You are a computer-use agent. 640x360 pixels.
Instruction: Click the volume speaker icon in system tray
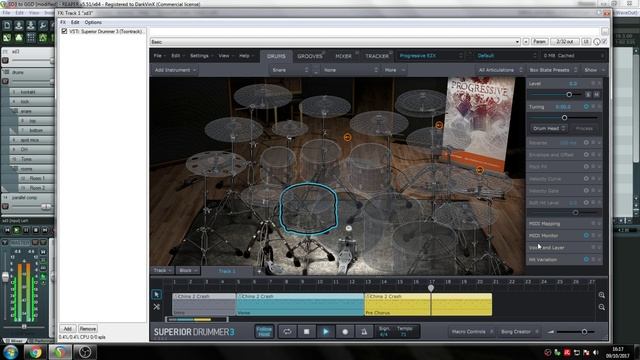[x=596, y=352]
